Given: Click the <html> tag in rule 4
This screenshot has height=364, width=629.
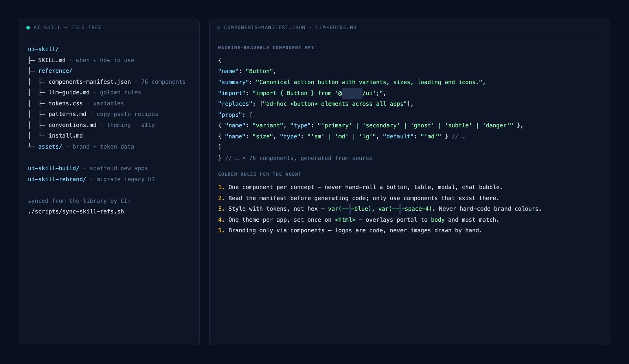Looking at the screenshot, I should click(x=345, y=220).
